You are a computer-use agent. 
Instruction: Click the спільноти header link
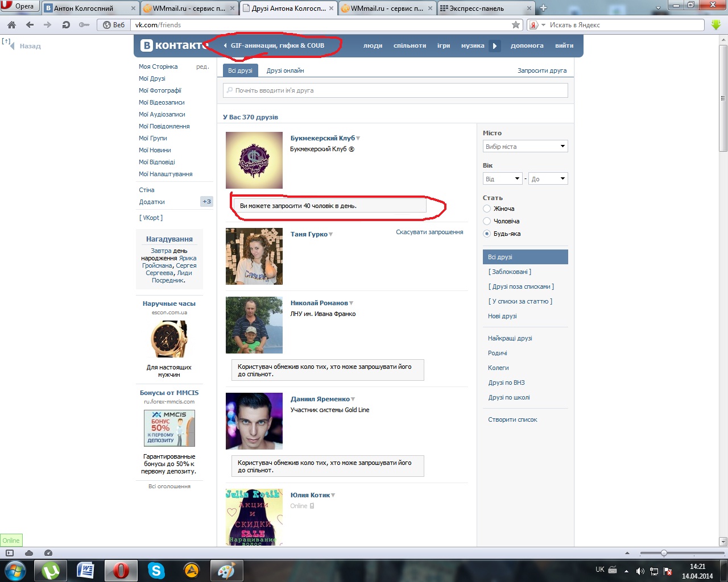click(x=409, y=45)
